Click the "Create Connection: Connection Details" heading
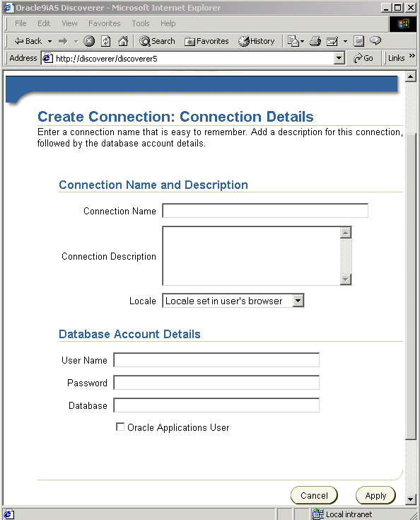The image size is (420, 520). 175,117
